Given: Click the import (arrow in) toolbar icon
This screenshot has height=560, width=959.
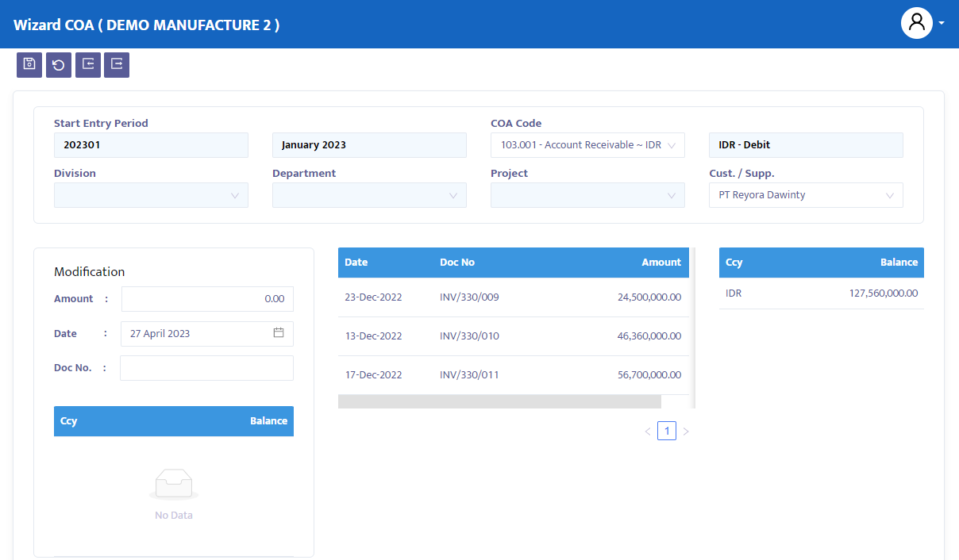Looking at the screenshot, I should pyautogui.click(x=88, y=65).
